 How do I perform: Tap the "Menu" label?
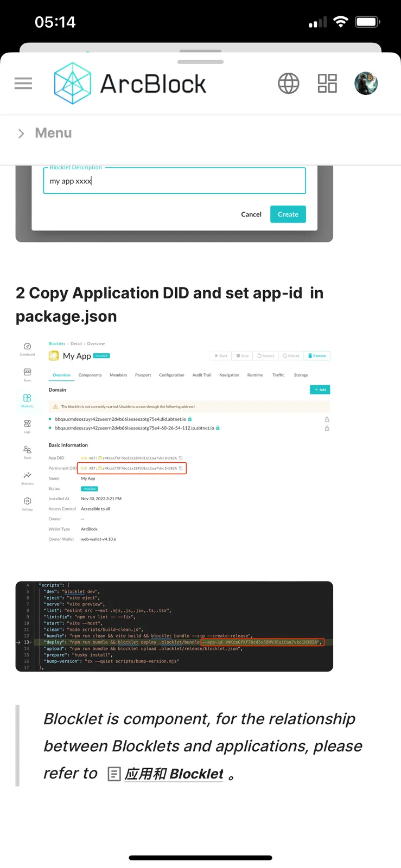tap(53, 133)
